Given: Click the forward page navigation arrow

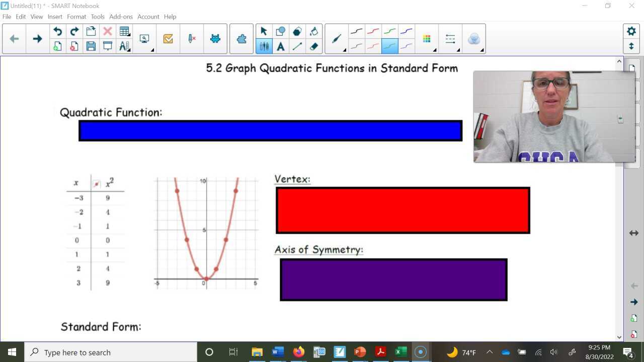Looking at the screenshot, I should tap(37, 38).
